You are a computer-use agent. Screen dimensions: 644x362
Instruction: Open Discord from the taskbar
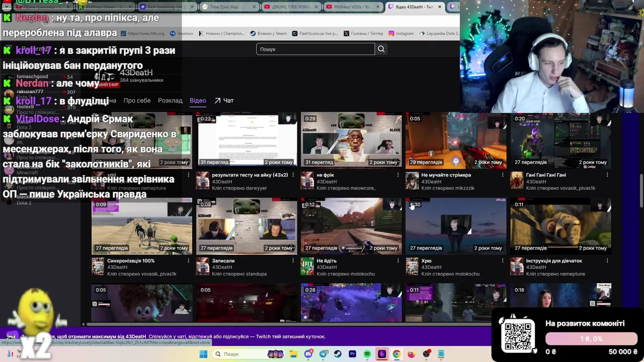308,354
